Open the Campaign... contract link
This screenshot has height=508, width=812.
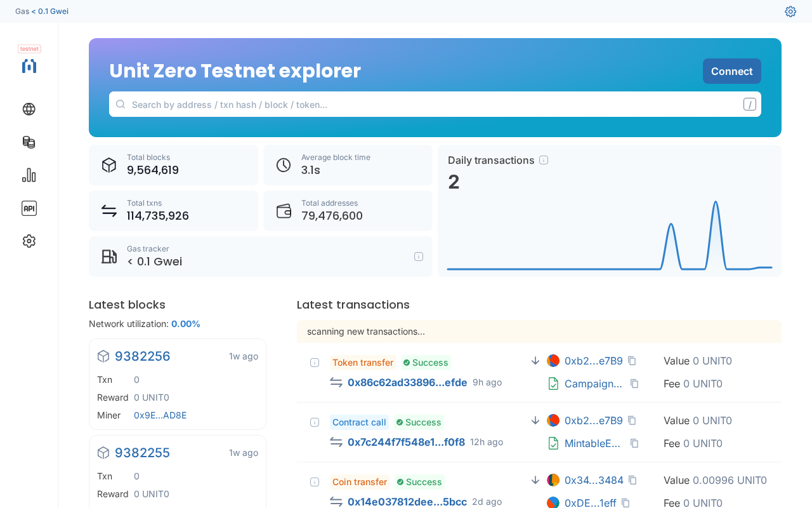(x=594, y=384)
